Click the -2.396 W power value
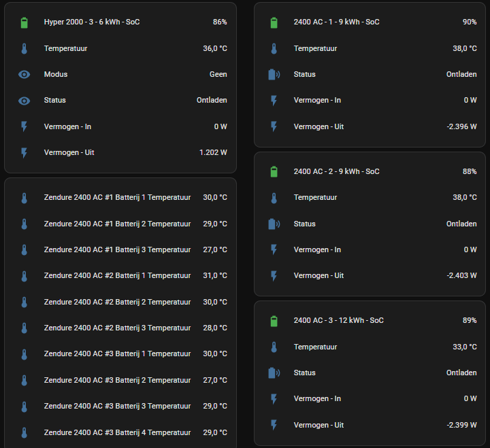Viewport: 490px width, 448px height. tap(461, 126)
